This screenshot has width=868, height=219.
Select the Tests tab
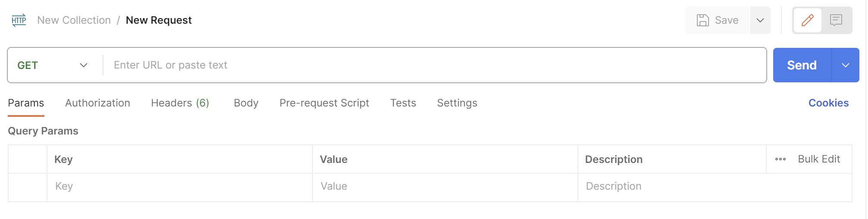click(x=403, y=103)
